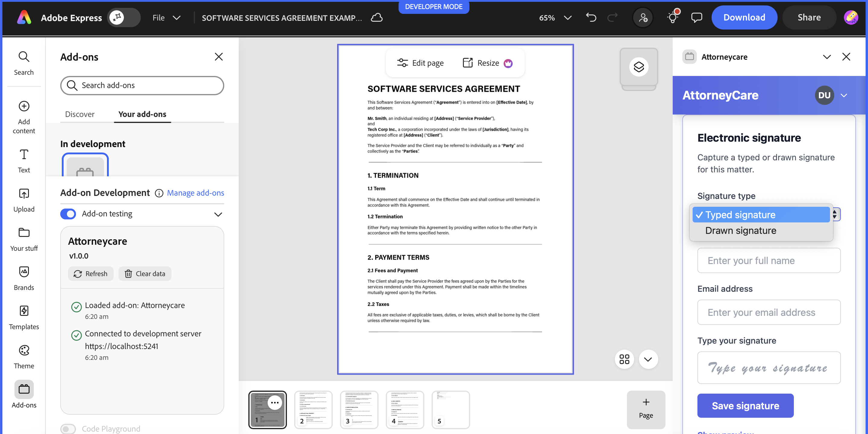
Task: Expand the DU account chevron
Action: (x=844, y=95)
